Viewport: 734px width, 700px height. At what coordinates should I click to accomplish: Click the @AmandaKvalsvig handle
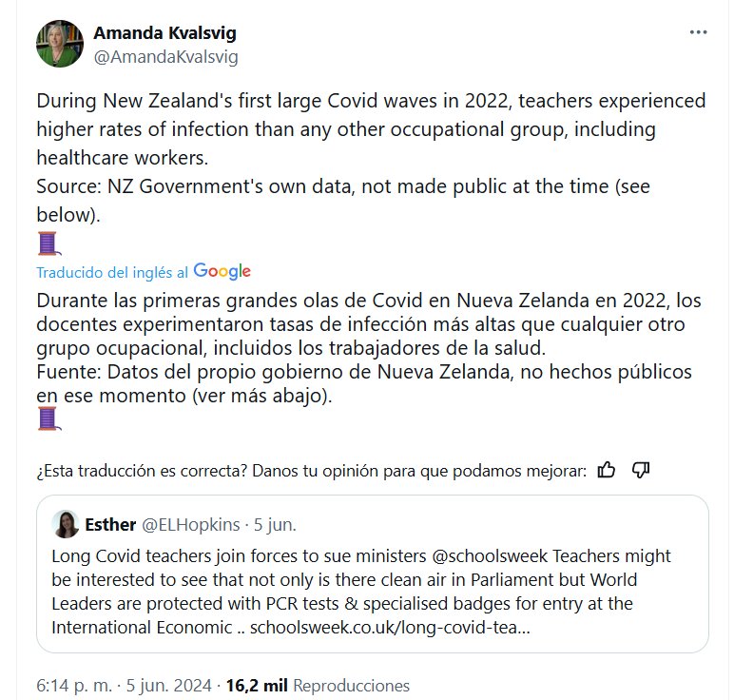(165, 56)
